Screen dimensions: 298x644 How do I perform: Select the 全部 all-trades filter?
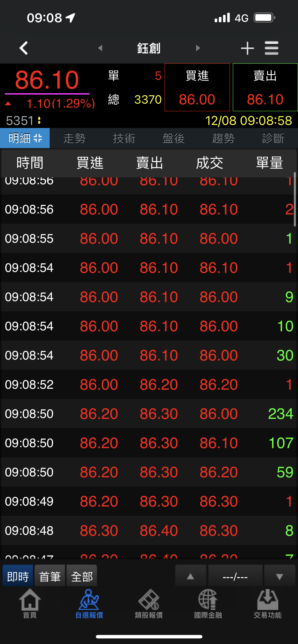(x=82, y=577)
